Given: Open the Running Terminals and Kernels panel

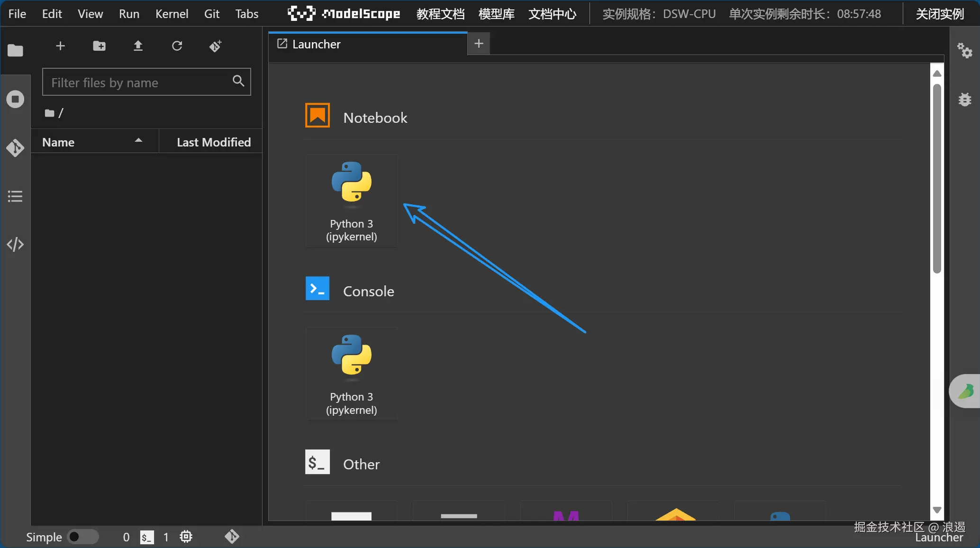Looking at the screenshot, I should pyautogui.click(x=15, y=99).
